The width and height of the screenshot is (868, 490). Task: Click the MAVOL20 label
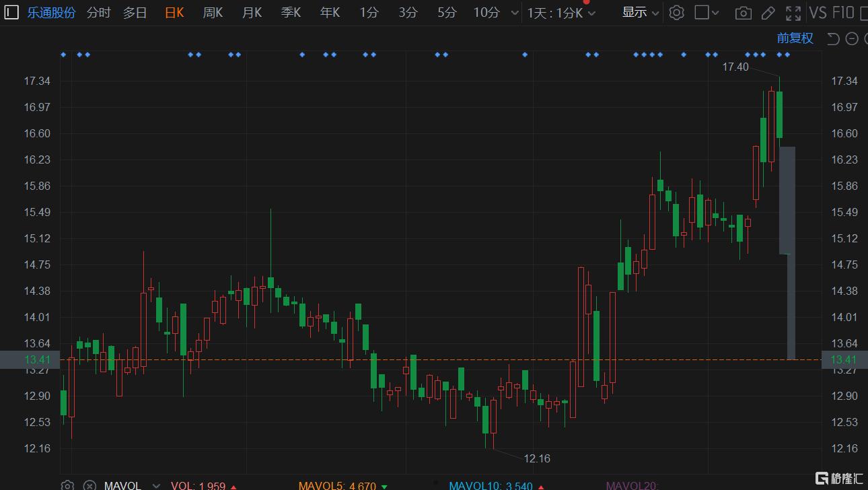coord(632,485)
